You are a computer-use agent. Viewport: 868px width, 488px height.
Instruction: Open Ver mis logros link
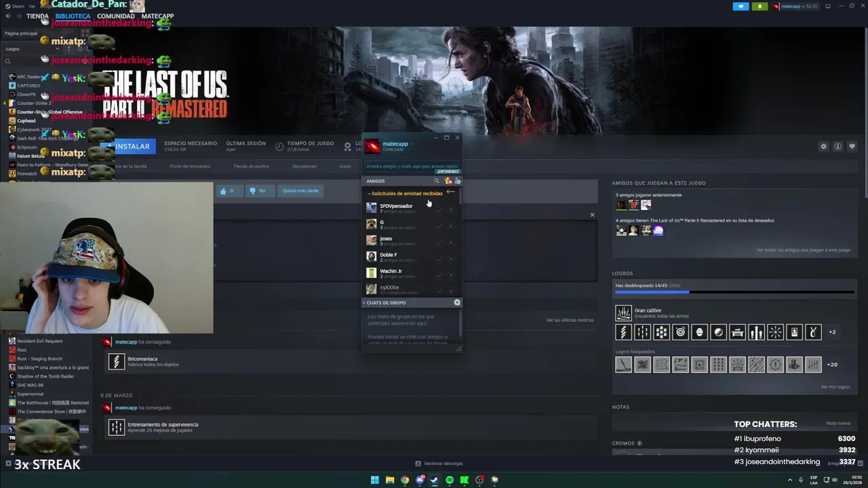[x=835, y=387]
